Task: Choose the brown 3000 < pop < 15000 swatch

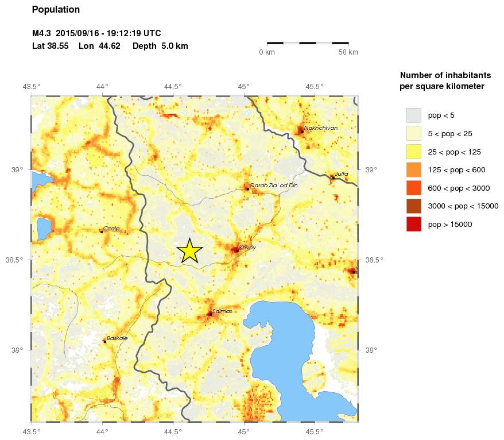Action: 414,206
